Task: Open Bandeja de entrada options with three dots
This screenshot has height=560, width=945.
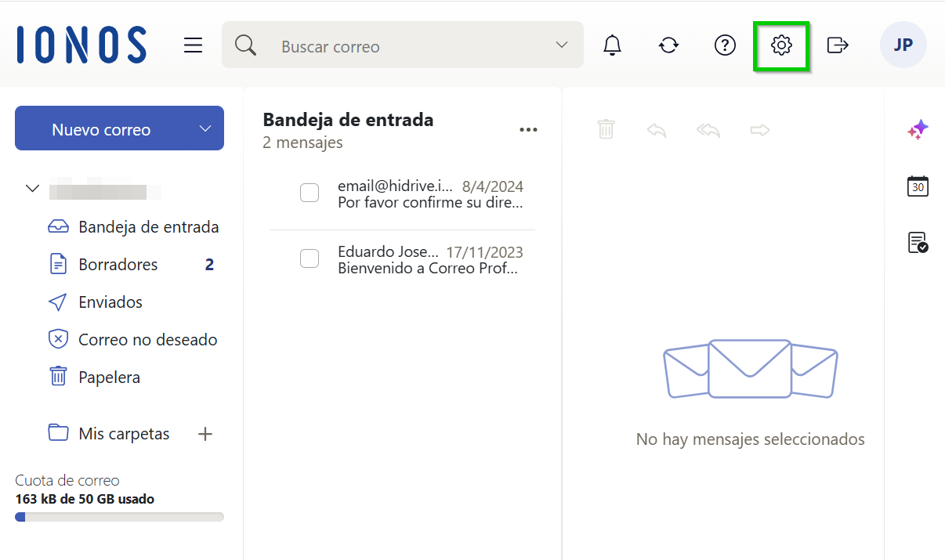Action: pos(528,129)
